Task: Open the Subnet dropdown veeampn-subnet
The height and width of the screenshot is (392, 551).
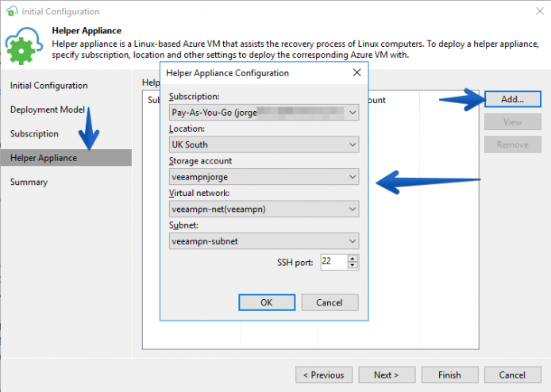Action: point(264,241)
